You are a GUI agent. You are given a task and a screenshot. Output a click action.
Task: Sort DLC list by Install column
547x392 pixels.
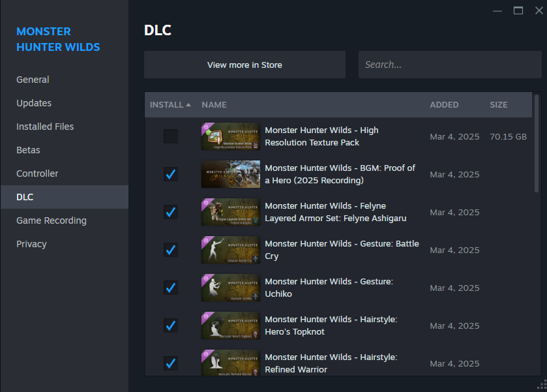(170, 105)
